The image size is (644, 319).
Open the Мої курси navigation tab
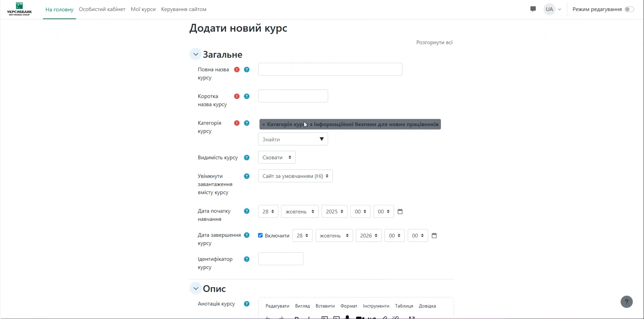tap(143, 9)
